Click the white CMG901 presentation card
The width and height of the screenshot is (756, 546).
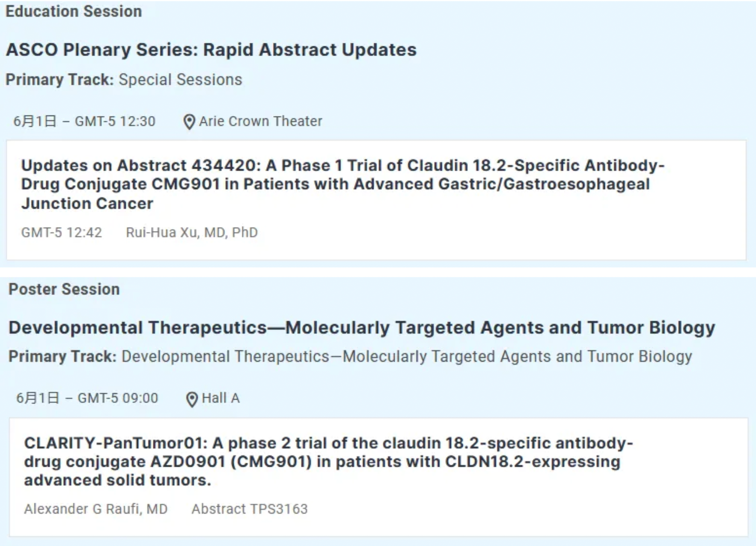point(471,240)
